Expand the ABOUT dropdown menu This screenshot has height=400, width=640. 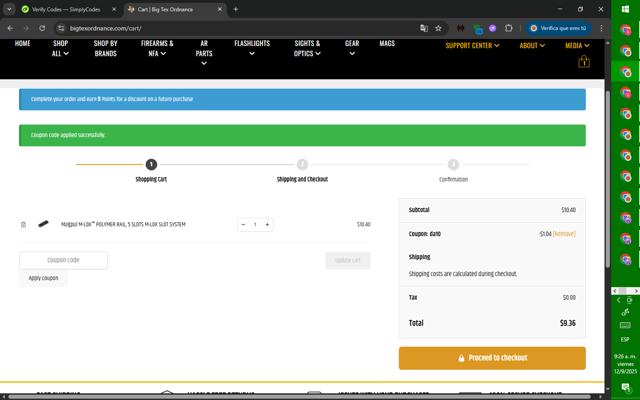(x=532, y=45)
